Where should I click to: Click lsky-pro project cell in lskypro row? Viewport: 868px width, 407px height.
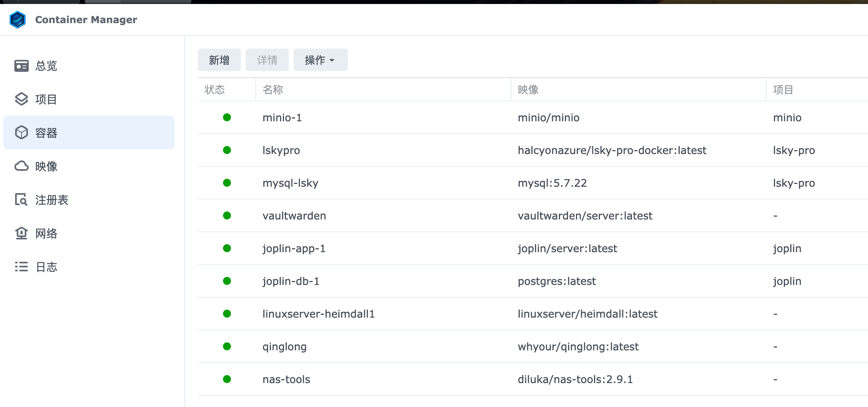tap(794, 150)
